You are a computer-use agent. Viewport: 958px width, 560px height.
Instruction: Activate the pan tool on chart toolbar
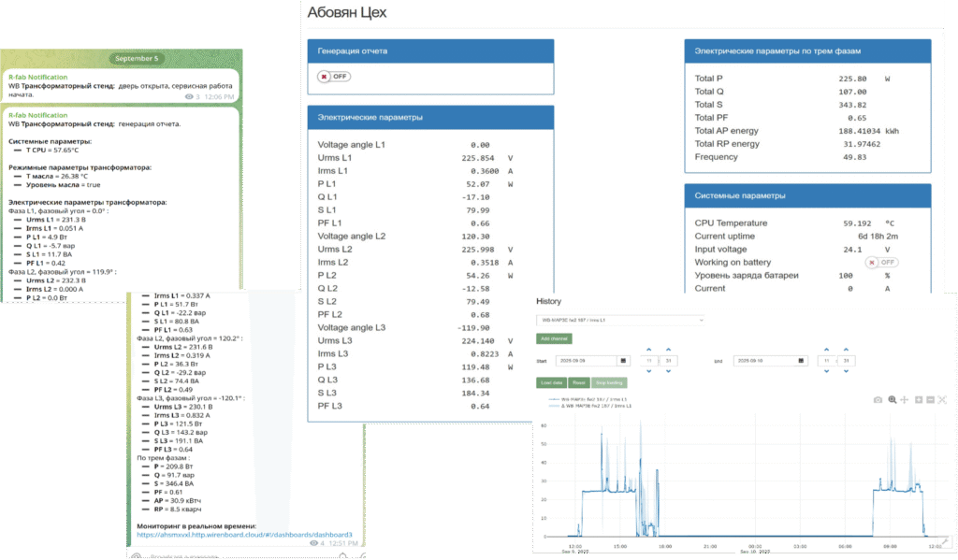pos(905,399)
